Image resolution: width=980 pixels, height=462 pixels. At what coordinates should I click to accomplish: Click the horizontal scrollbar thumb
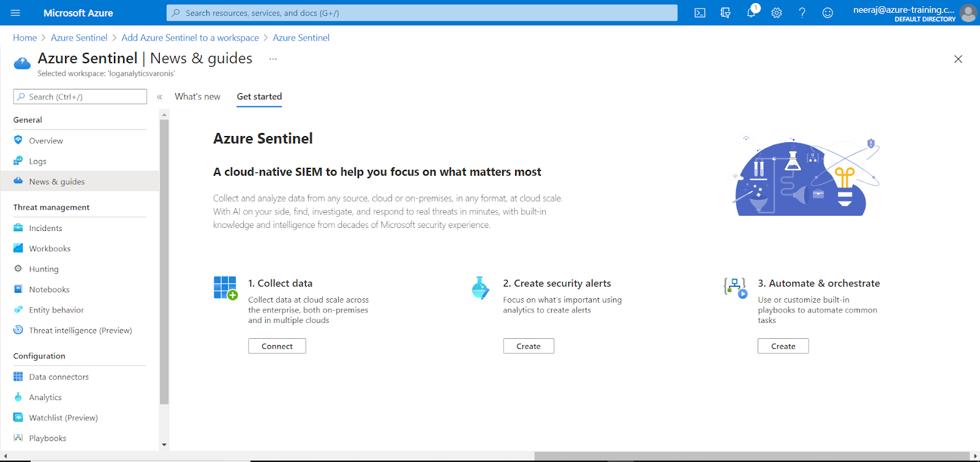752,456
